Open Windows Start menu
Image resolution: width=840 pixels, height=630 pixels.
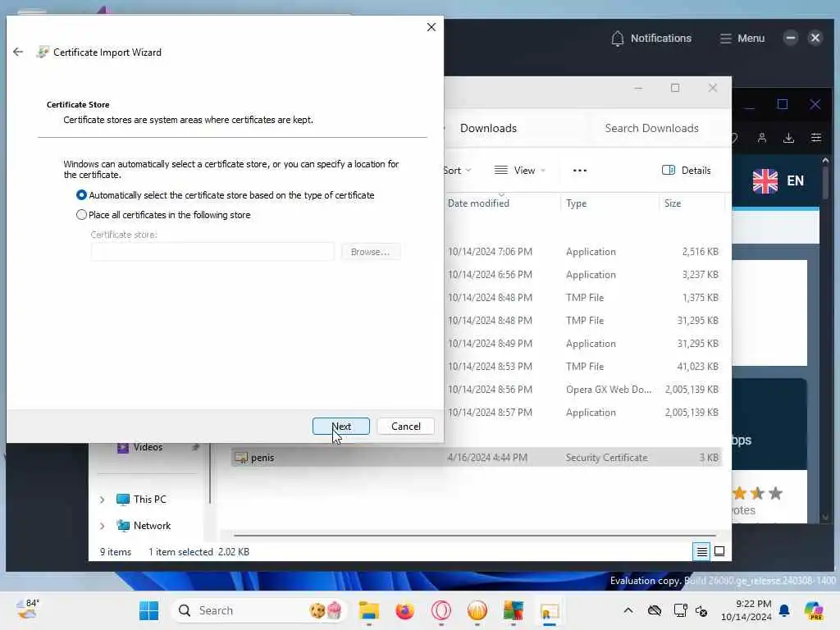[148, 610]
